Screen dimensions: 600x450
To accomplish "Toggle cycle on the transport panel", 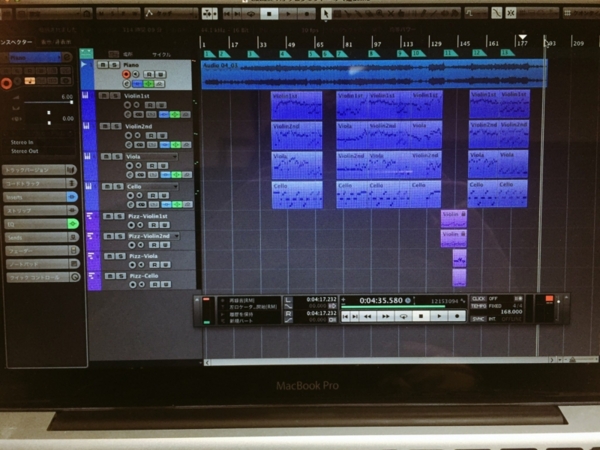I will [x=403, y=316].
